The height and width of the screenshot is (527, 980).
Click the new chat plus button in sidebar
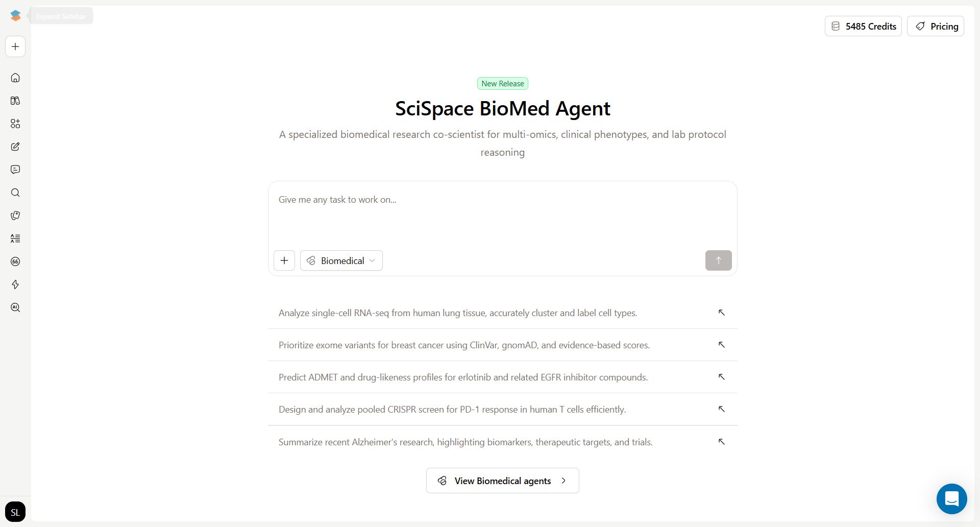click(15, 46)
